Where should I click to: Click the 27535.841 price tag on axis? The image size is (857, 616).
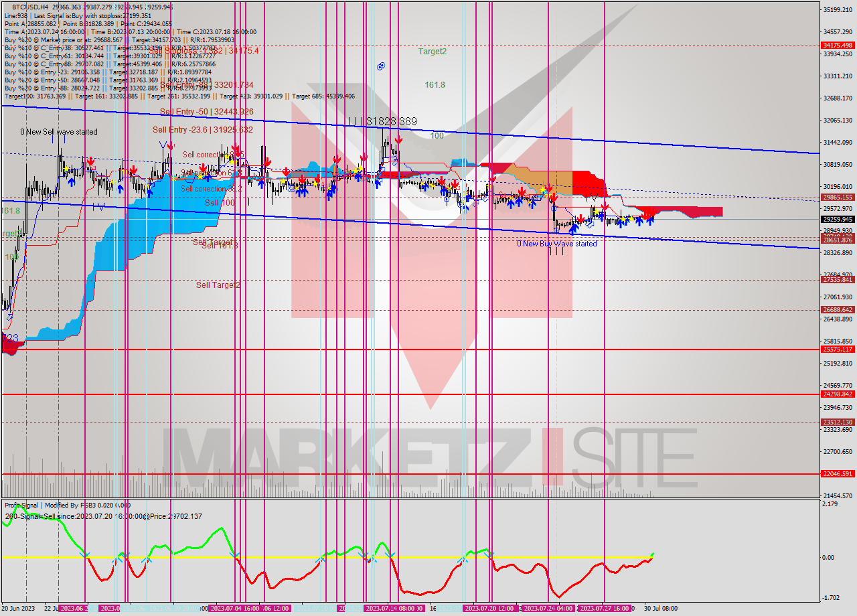tap(838, 280)
